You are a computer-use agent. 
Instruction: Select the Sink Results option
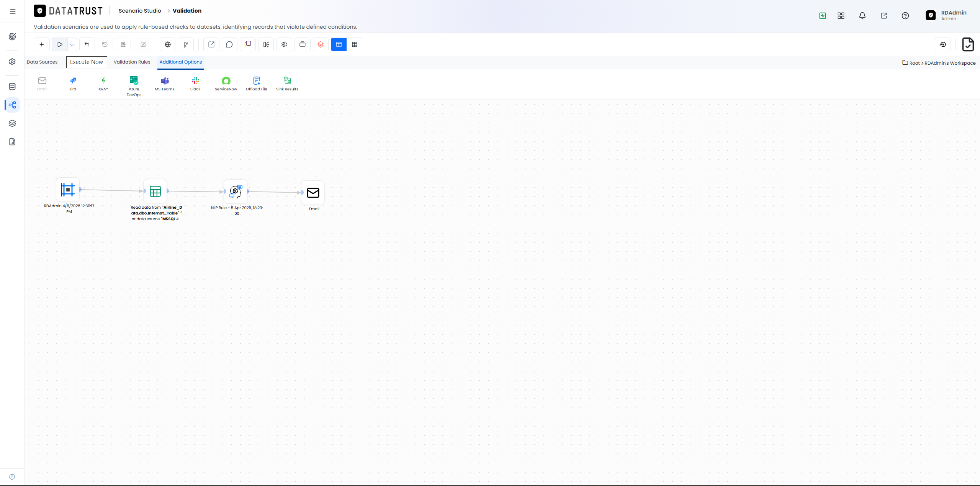[287, 83]
